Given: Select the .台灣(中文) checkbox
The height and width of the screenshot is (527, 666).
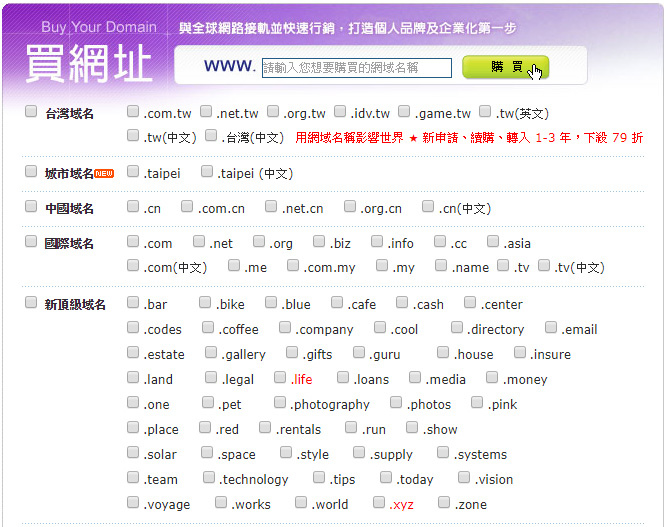Looking at the screenshot, I should (x=211, y=136).
